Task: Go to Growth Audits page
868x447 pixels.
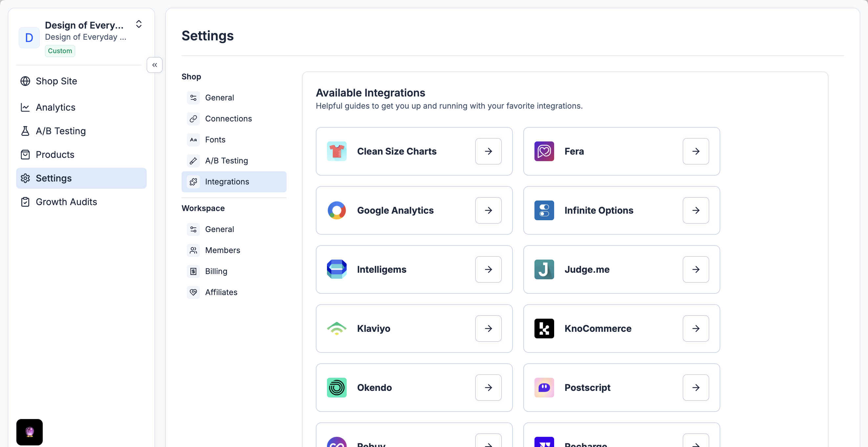Action: [66, 202]
